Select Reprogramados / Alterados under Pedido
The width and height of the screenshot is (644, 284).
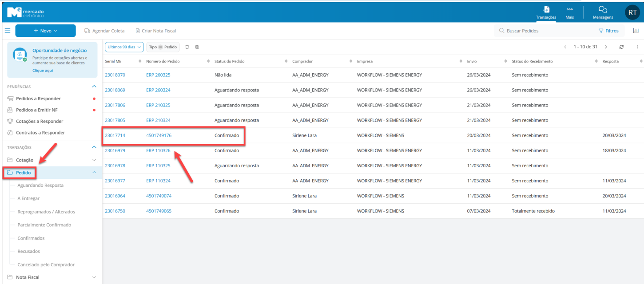click(x=46, y=212)
